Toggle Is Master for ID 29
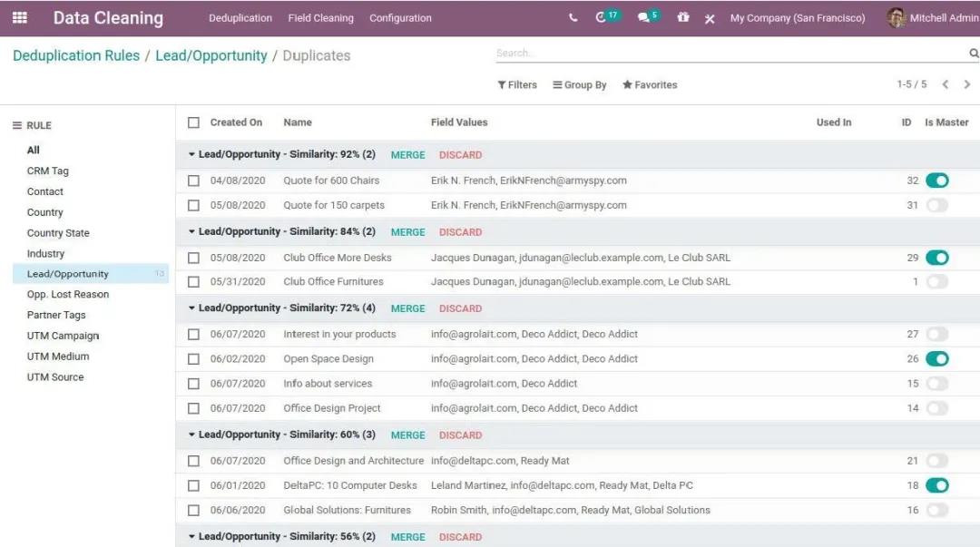980x547 pixels. [936, 258]
